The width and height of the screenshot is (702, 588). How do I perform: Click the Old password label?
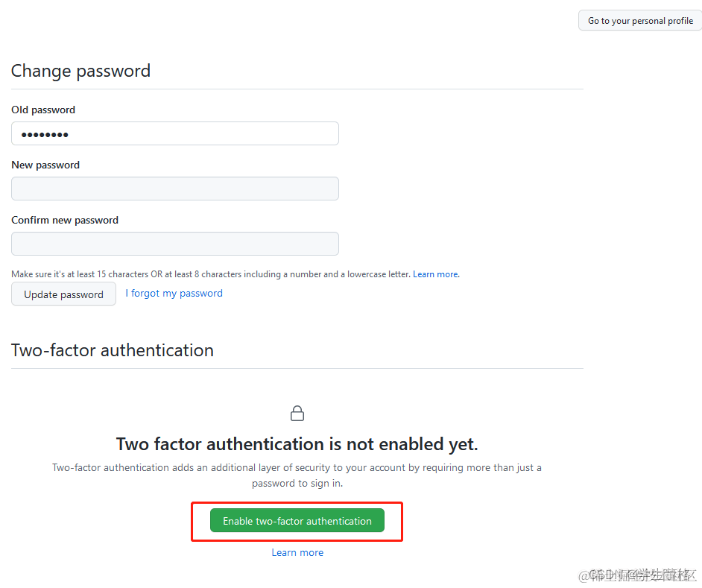tap(43, 110)
